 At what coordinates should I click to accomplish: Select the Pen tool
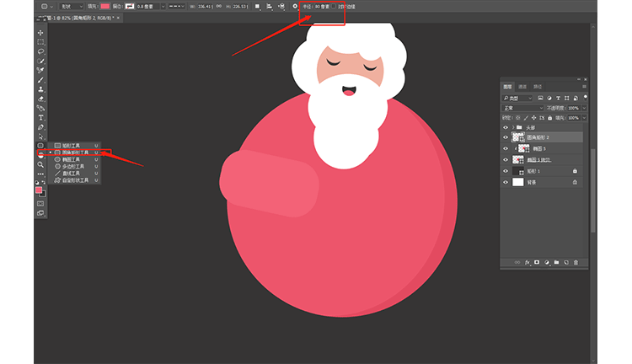(x=40, y=127)
